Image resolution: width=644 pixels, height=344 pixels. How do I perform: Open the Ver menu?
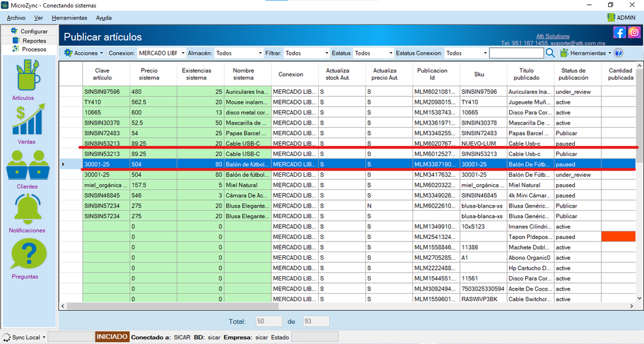38,18
